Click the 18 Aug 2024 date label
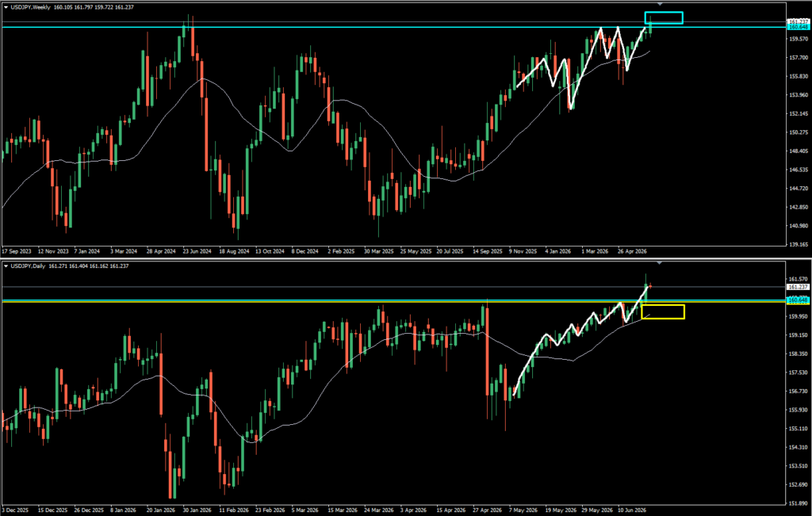This screenshot has height=516, width=812. [234, 251]
